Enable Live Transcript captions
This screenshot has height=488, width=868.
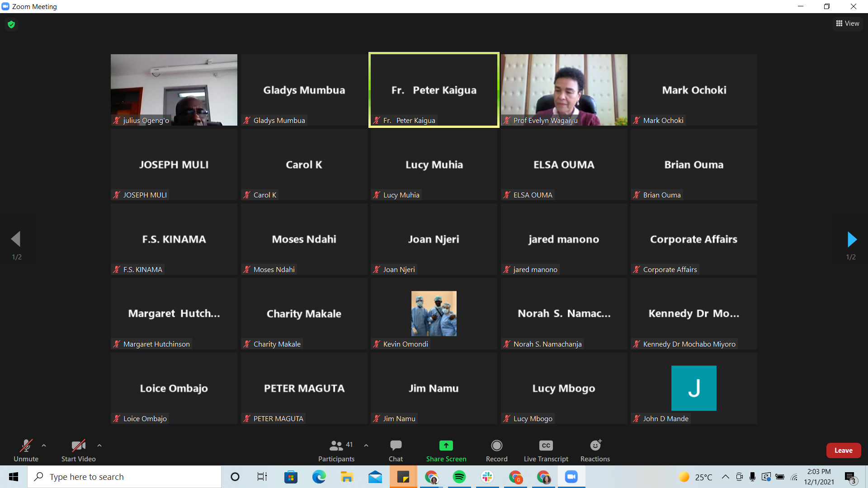546,446
